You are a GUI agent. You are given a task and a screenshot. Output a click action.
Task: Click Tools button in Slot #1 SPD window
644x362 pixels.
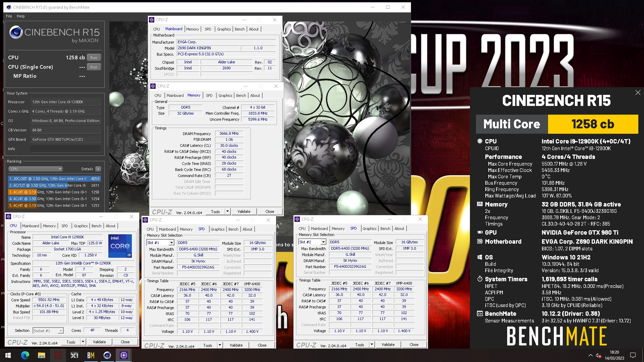coord(208,345)
